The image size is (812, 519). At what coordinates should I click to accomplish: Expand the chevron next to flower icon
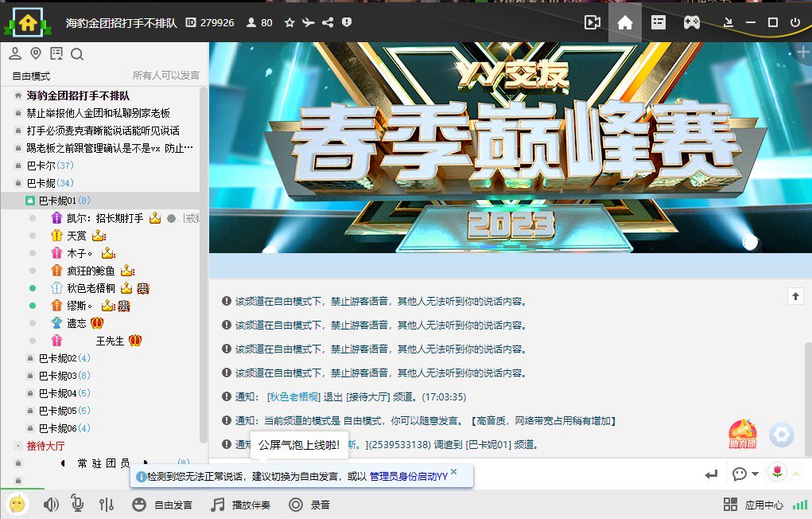pos(796,474)
